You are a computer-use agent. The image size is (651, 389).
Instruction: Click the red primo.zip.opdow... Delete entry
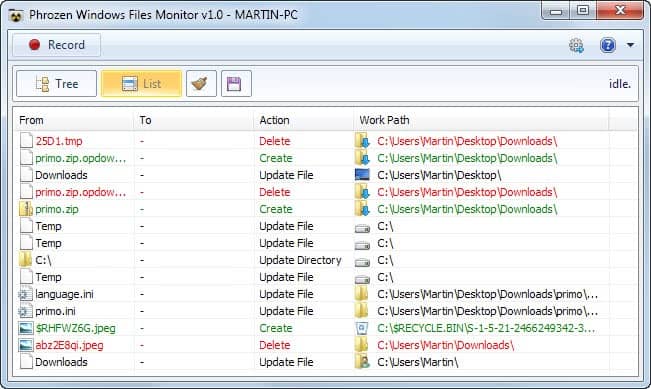coord(81,192)
